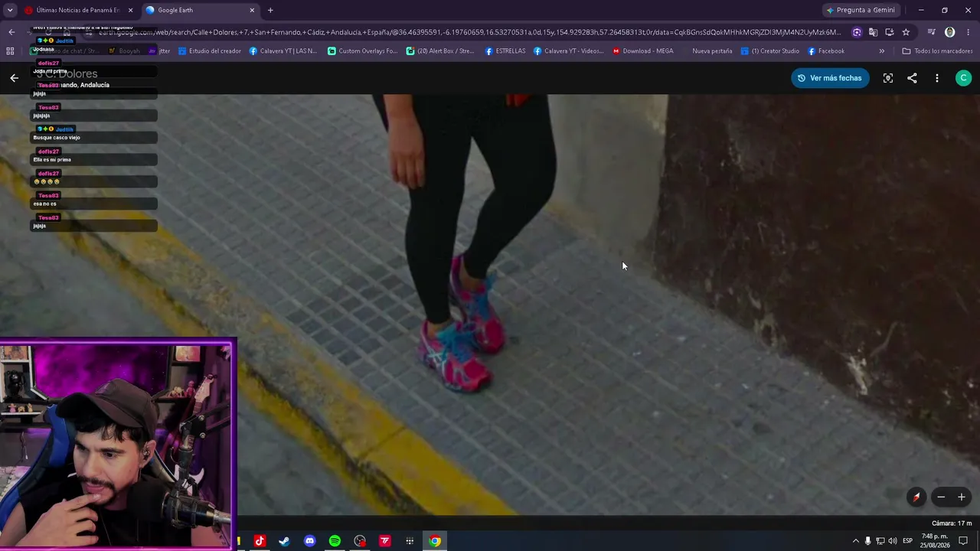Select the Google Earth browser tab
Viewport: 980px width, 551px height.
(x=201, y=10)
